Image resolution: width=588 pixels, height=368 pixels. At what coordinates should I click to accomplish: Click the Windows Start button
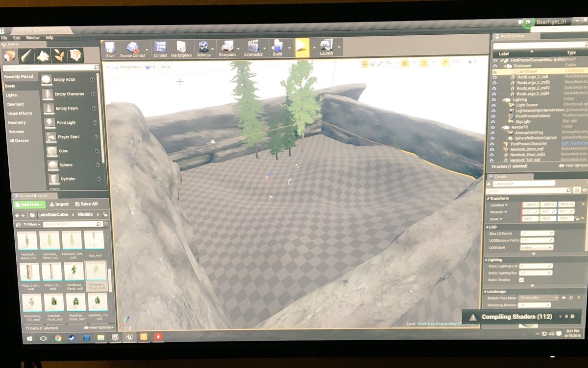point(28,338)
